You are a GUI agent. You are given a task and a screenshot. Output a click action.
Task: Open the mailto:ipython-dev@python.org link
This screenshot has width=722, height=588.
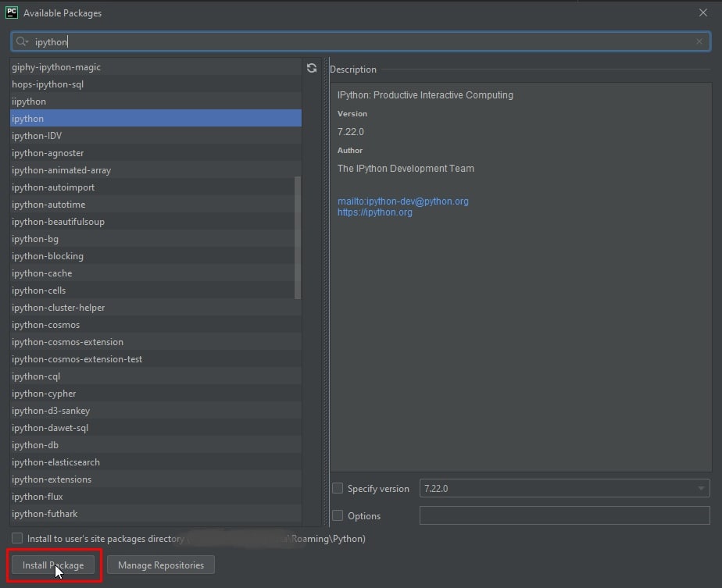403,201
